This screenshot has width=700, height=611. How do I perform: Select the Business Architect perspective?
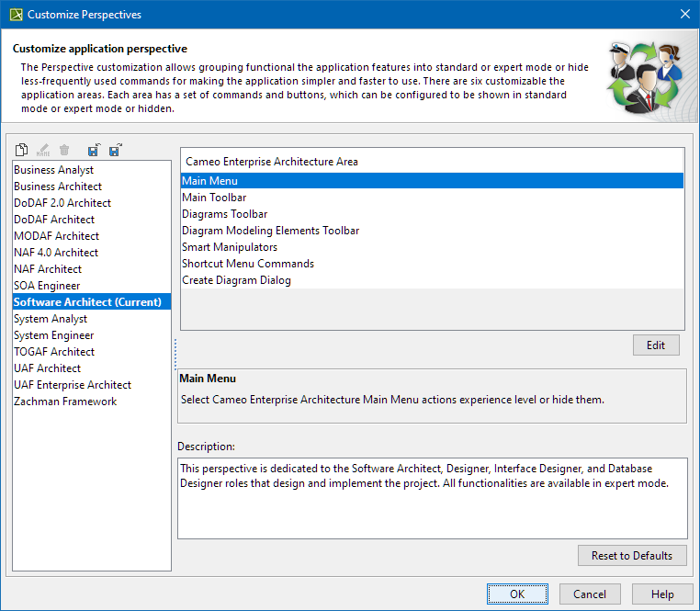pyautogui.click(x=92, y=187)
